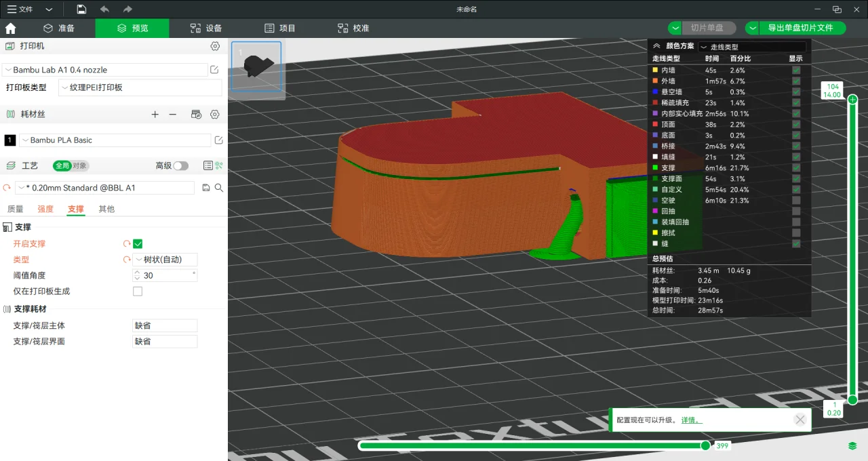The width and height of the screenshot is (868, 461).
Task: Expand the 走线类型 color scheme dropdown
Action: pos(751,47)
